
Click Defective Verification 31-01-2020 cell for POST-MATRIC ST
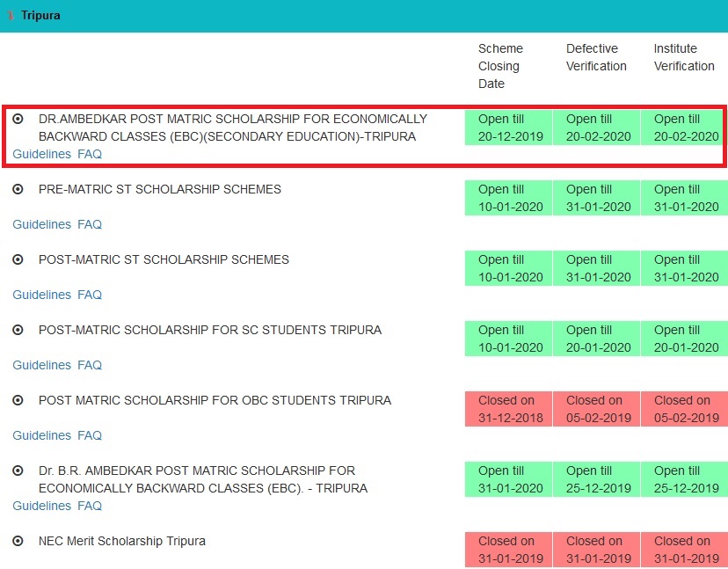pyautogui.click(x=597, y=268)
